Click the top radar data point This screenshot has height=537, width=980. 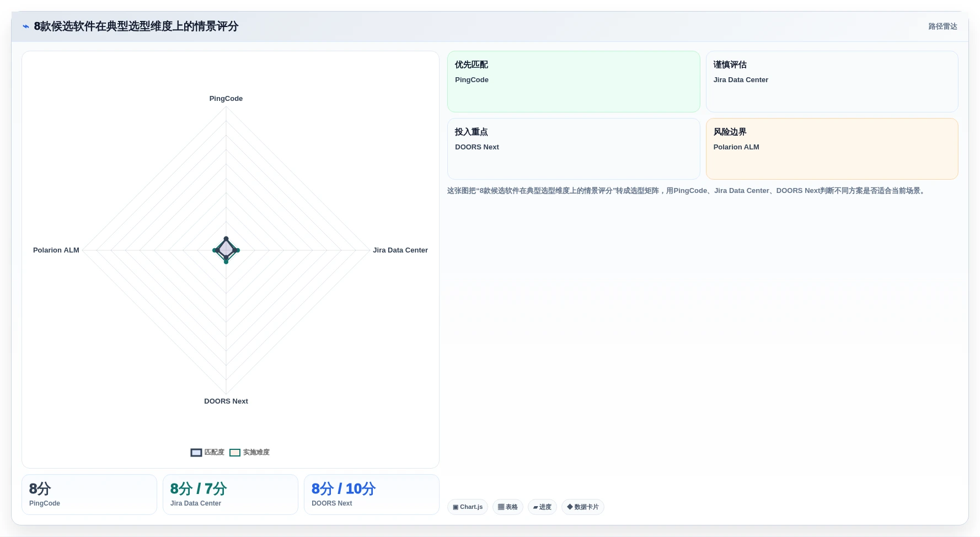(226, 239)
